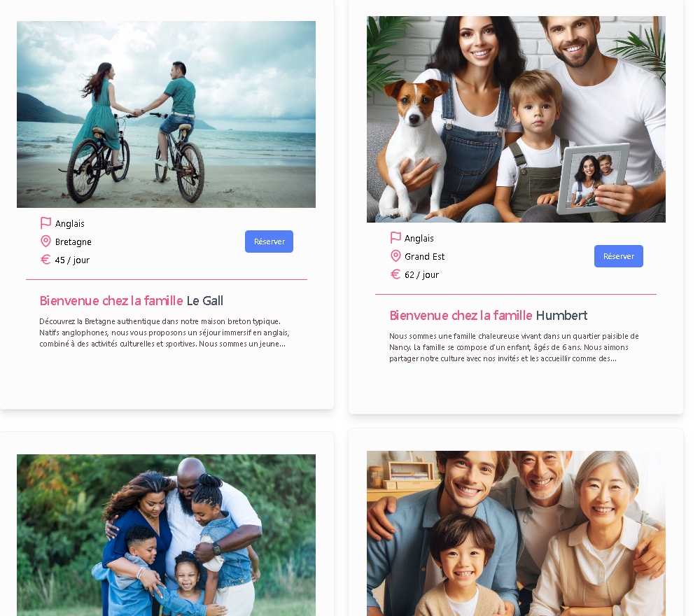Click the euro icon next to 45 / jour
This screenshot has height=616, width=700.
point(45,259)
